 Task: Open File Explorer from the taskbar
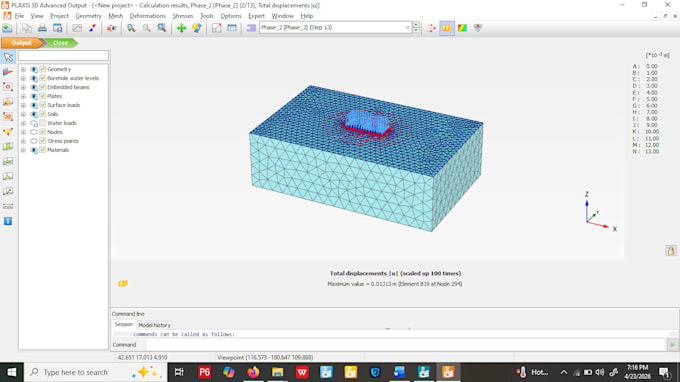coord(278,372)
